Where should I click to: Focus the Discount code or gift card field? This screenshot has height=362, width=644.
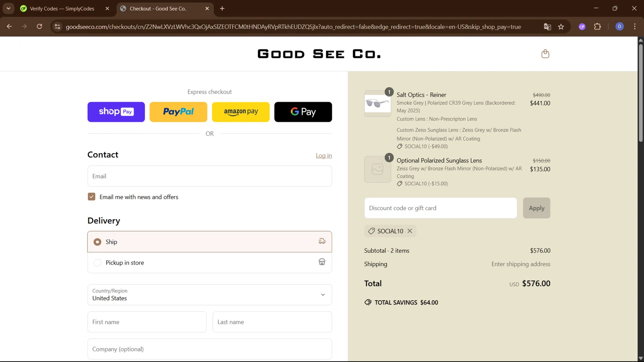pyautogui.click(x=440, y=208)
